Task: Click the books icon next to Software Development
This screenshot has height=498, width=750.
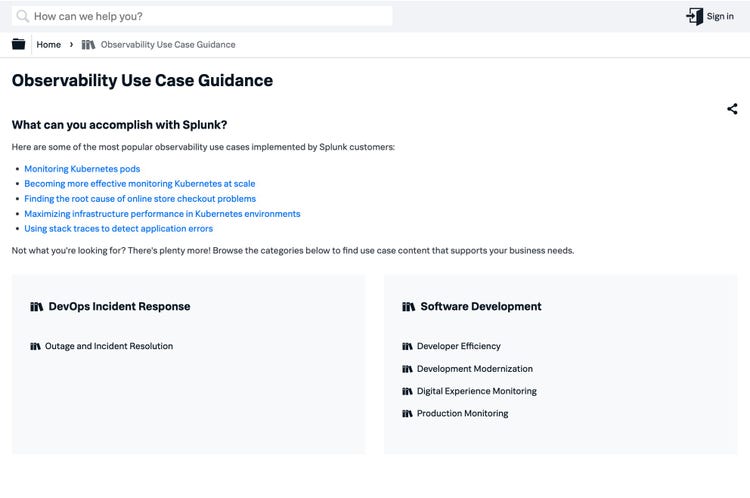Action: coord(408,307)
